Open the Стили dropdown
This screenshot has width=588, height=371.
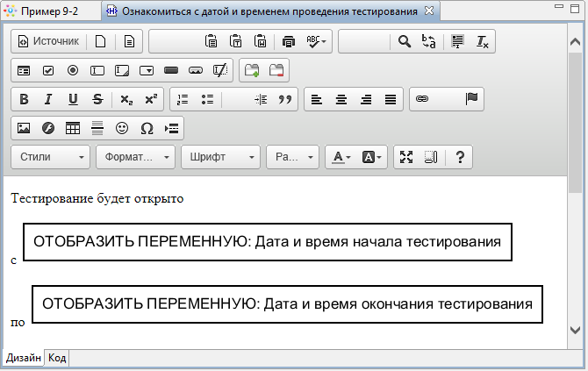(x=51, y=157)
